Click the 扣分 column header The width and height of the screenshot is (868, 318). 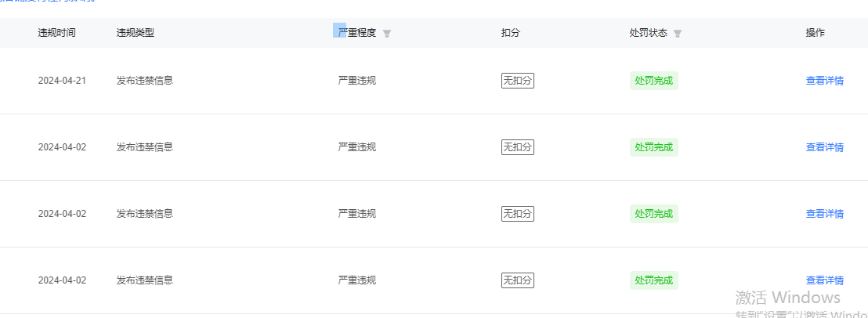tap(511, 33)
